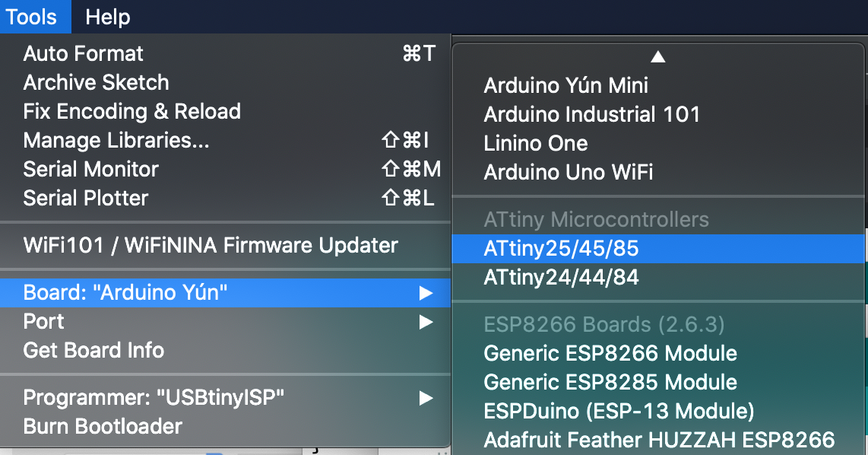868x455 pixels.
Task: Select Archive Sketch
Action: 96,82
